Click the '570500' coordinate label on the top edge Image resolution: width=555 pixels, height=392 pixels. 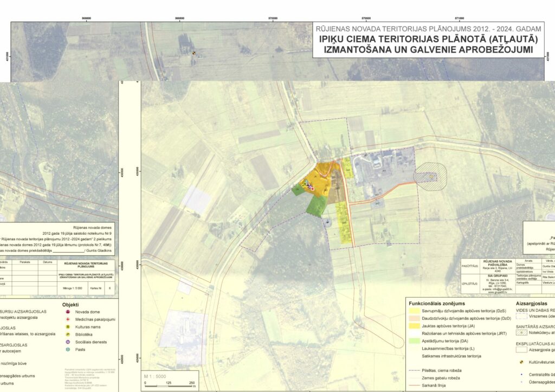[x=366, y=18]
